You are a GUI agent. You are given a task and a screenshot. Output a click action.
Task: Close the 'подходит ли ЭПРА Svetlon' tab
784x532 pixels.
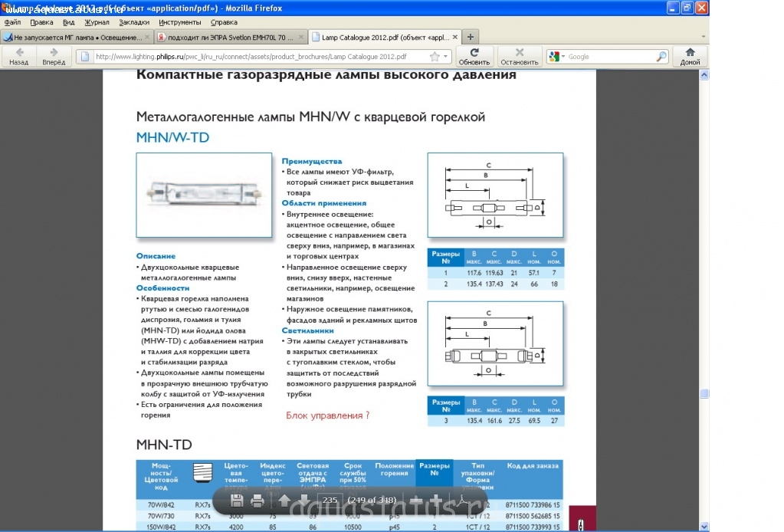click(x=301, y=37)
